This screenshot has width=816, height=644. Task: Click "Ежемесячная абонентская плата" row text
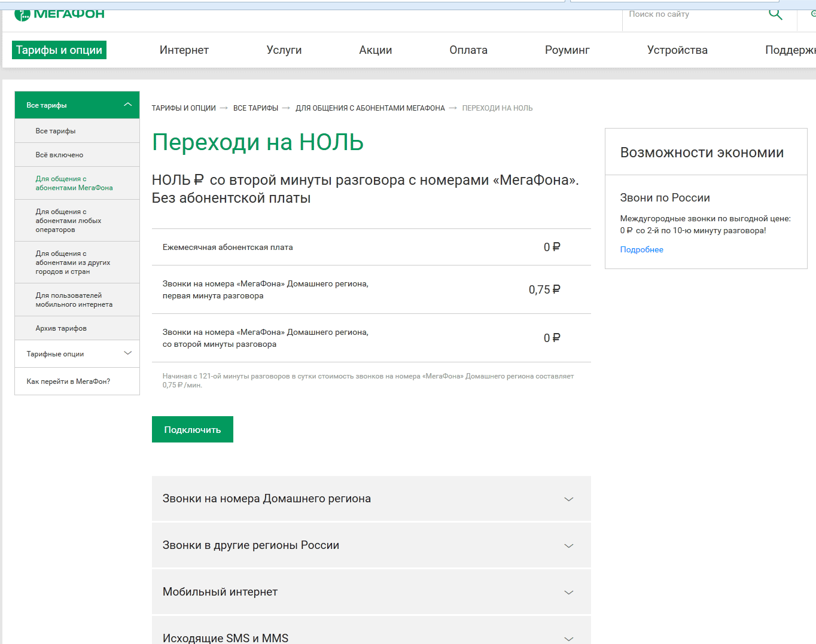pos(228,247)
